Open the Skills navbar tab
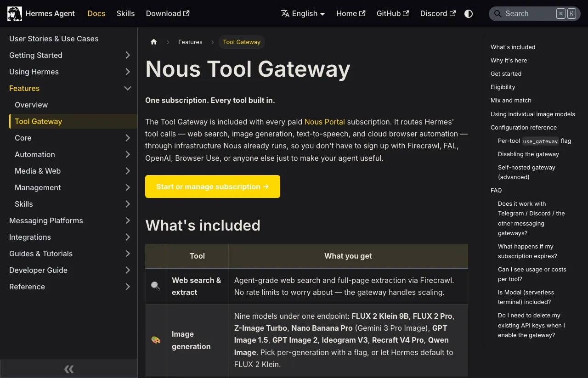The width and height of the screenshot is (588, 378). point(125,14)
